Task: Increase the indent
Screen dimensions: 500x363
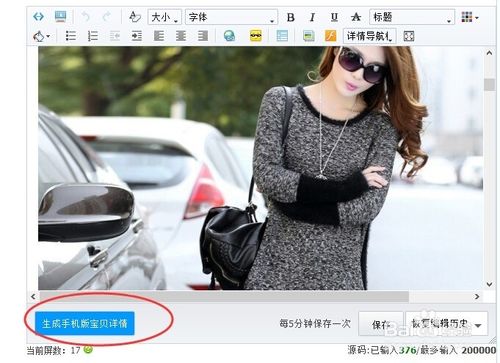Action: [x=137, y=36]
